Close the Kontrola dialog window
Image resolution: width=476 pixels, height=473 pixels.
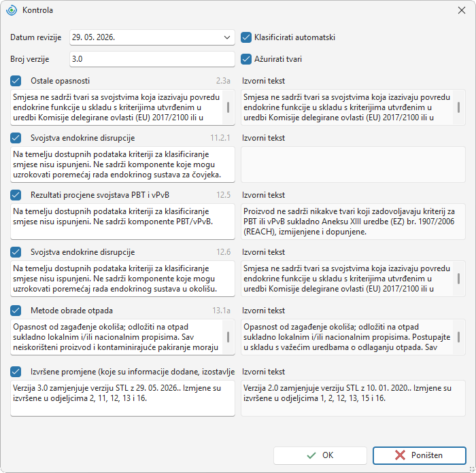(462, 10)
